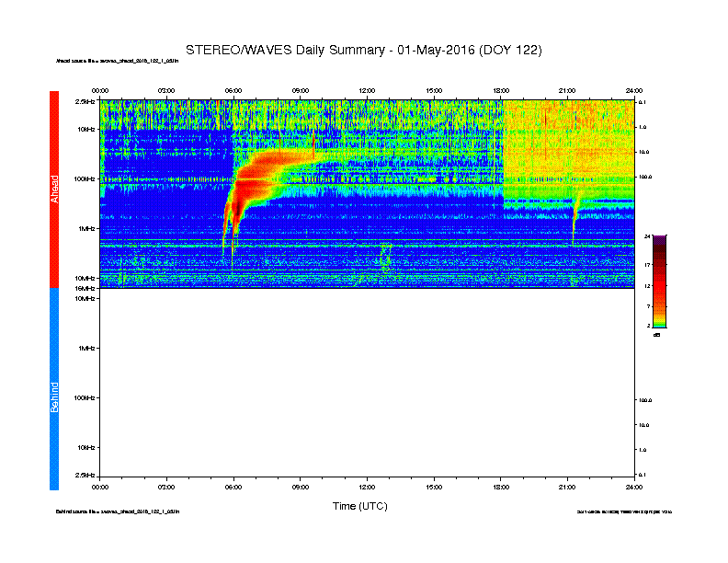
Task: Click 03:00 on the Ahead top time axis
Action: [x=166, y=90]
